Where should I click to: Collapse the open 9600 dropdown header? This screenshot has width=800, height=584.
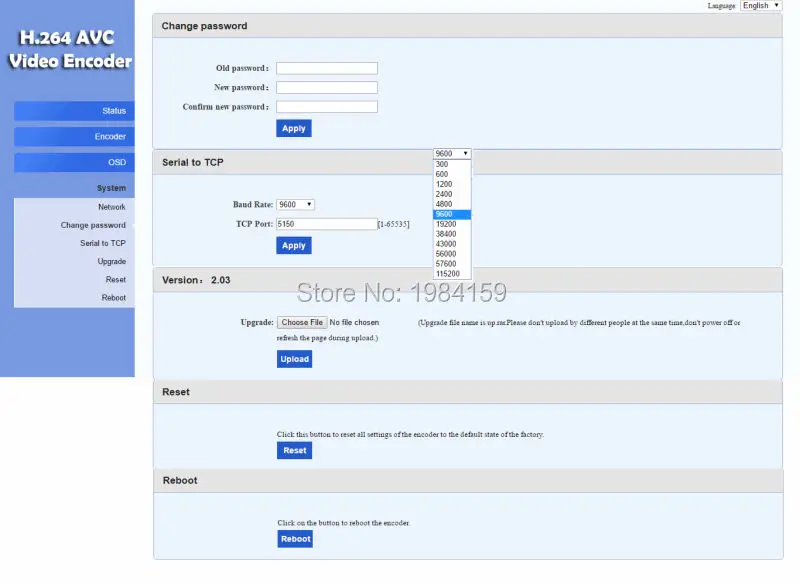tap(452, 154)
